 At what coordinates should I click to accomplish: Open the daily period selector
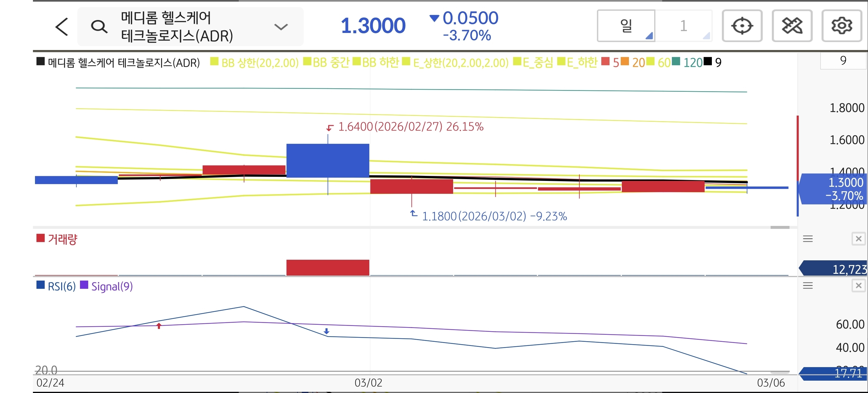(626, 26)
